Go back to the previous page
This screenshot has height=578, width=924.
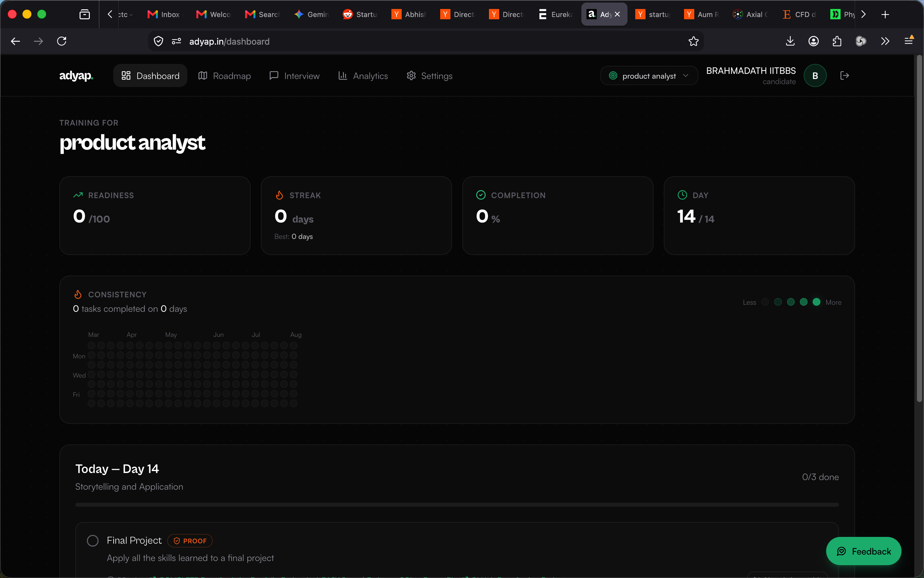15,41
